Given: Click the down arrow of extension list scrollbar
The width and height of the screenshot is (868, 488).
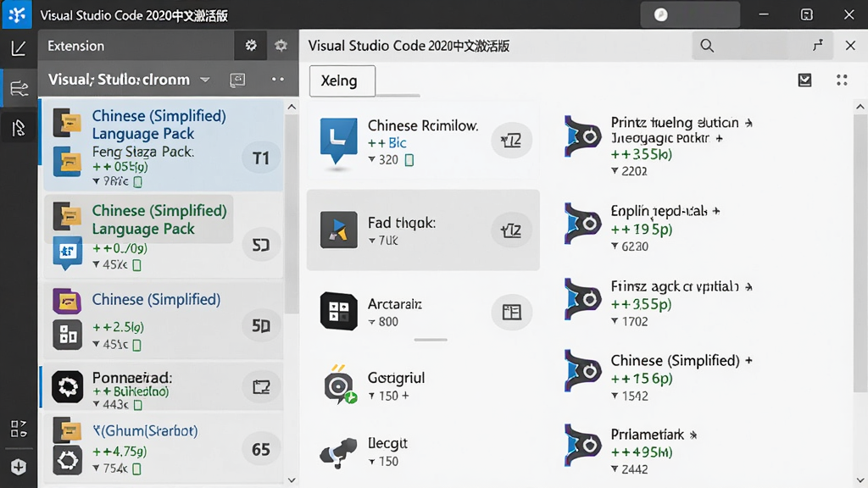Looking at the screenshot, I should [292, 480].
